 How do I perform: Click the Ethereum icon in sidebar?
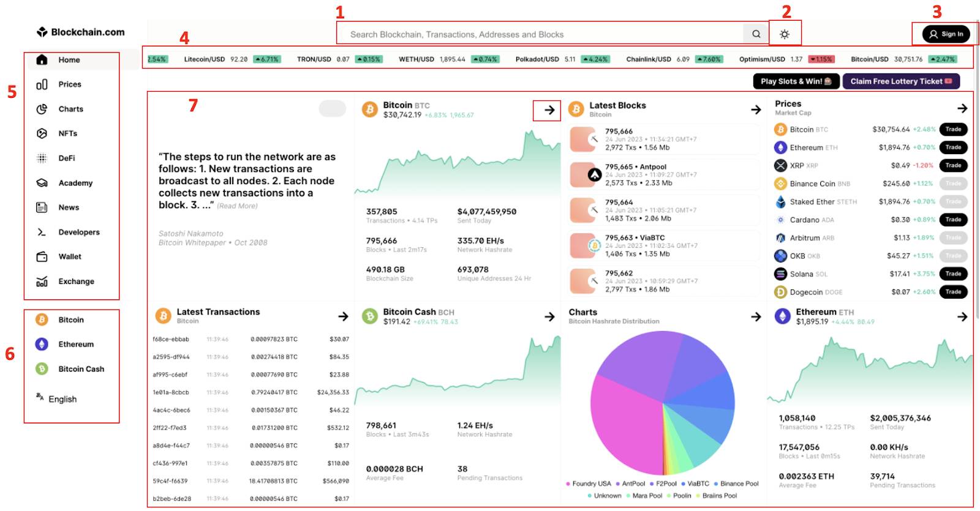(x=42, y=344)
